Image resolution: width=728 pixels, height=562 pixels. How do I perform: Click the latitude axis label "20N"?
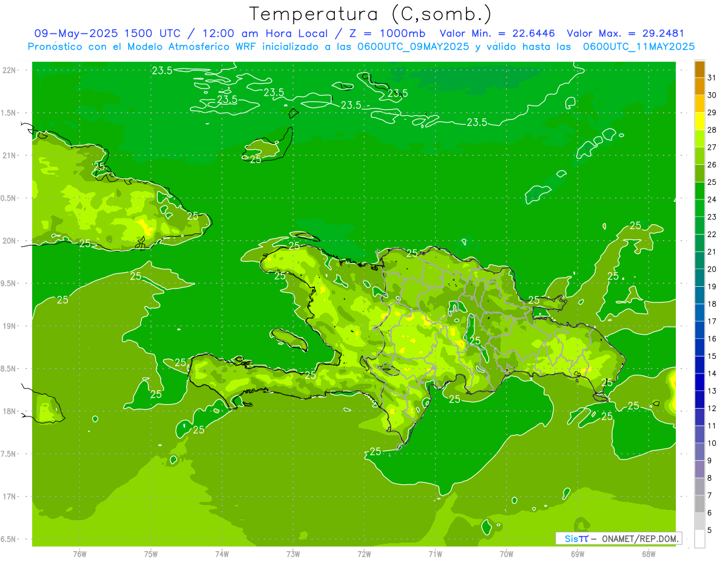(x=10, y=241)
